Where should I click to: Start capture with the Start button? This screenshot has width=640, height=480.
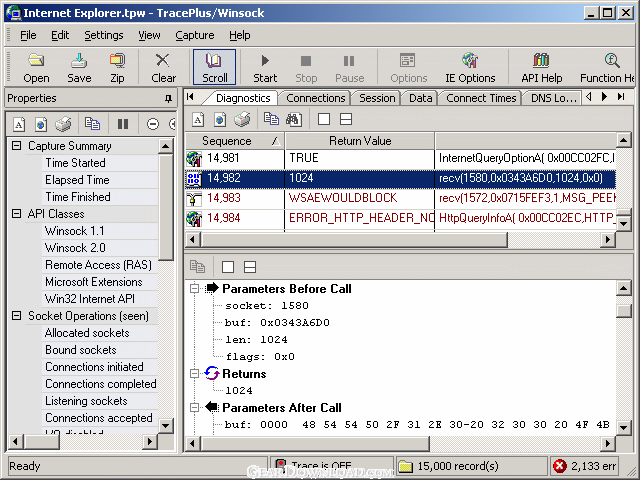point(265,67)
